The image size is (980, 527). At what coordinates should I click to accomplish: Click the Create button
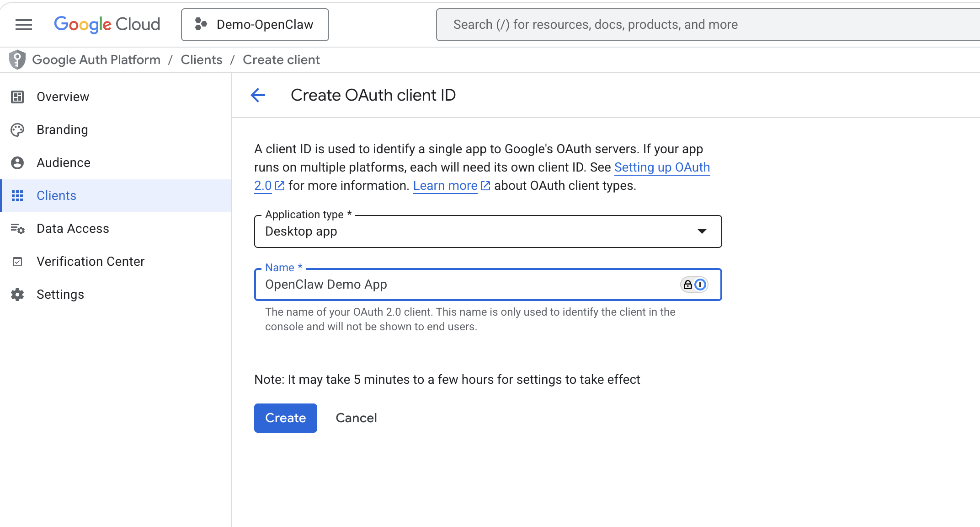click(x=285, y=418)
